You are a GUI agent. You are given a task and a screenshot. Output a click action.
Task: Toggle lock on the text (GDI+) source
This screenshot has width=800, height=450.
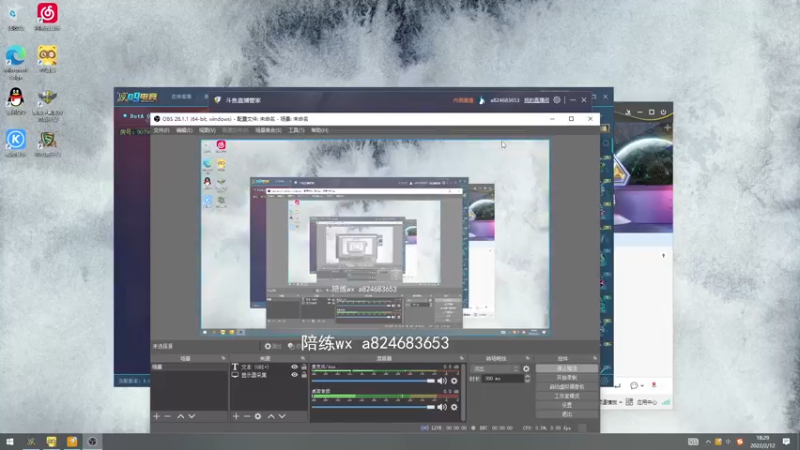[304, 367]
